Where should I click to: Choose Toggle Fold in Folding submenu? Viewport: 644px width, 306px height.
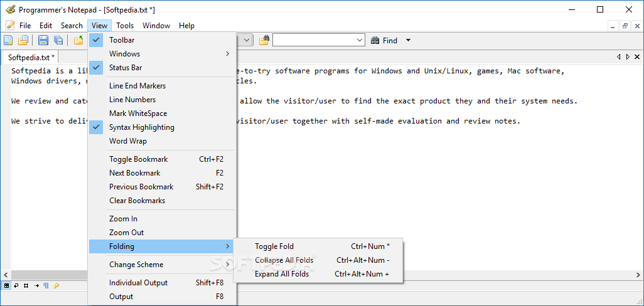318,246
